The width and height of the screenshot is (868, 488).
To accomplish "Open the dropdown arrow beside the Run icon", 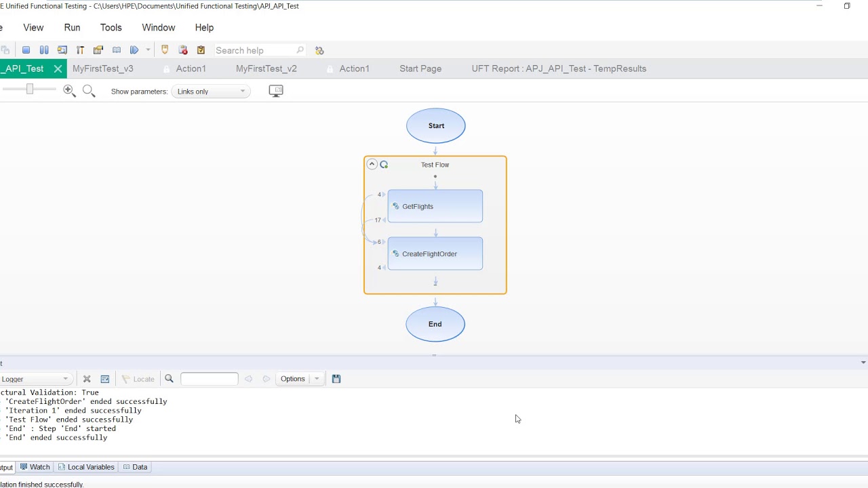I will [x=148, y=50].
